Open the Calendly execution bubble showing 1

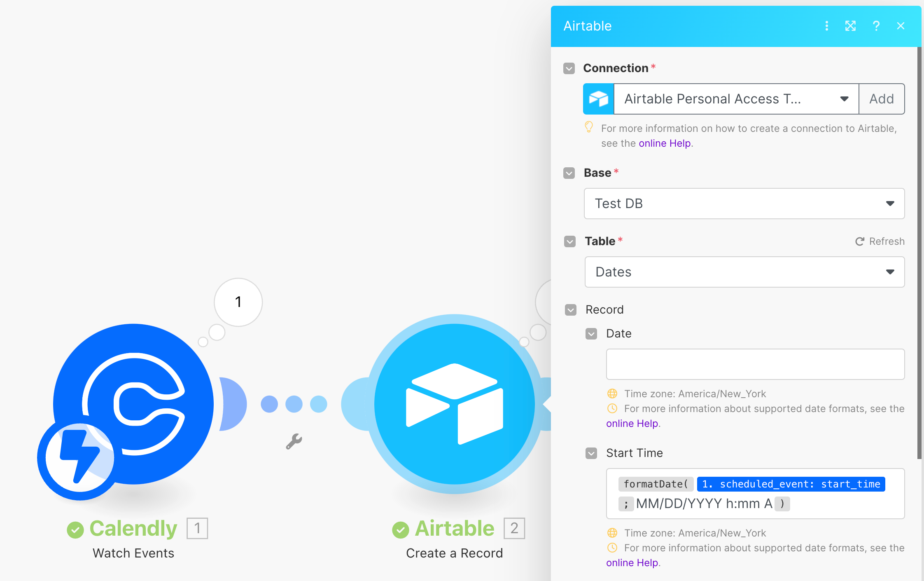click(x=238, y=302)
